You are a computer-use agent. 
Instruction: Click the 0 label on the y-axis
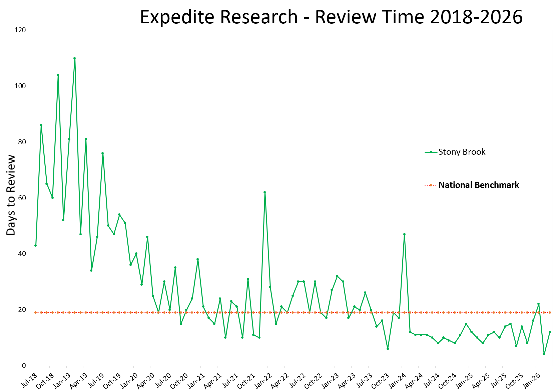[x=24, y=366]
